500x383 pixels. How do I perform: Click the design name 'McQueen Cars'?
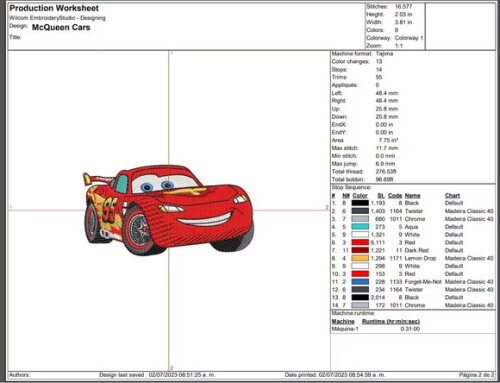coord(61,27)
